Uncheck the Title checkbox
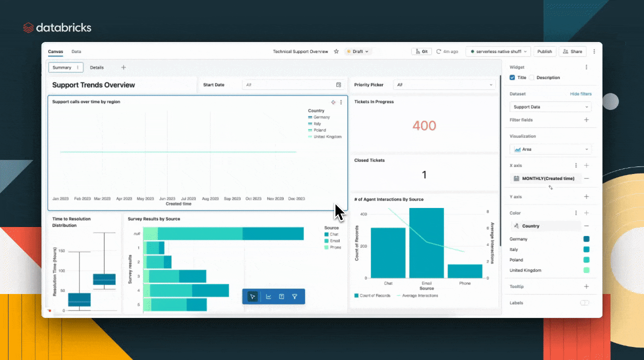Image resolution: width=644 pixels, height=360 pixels. [x=512, y=77]
